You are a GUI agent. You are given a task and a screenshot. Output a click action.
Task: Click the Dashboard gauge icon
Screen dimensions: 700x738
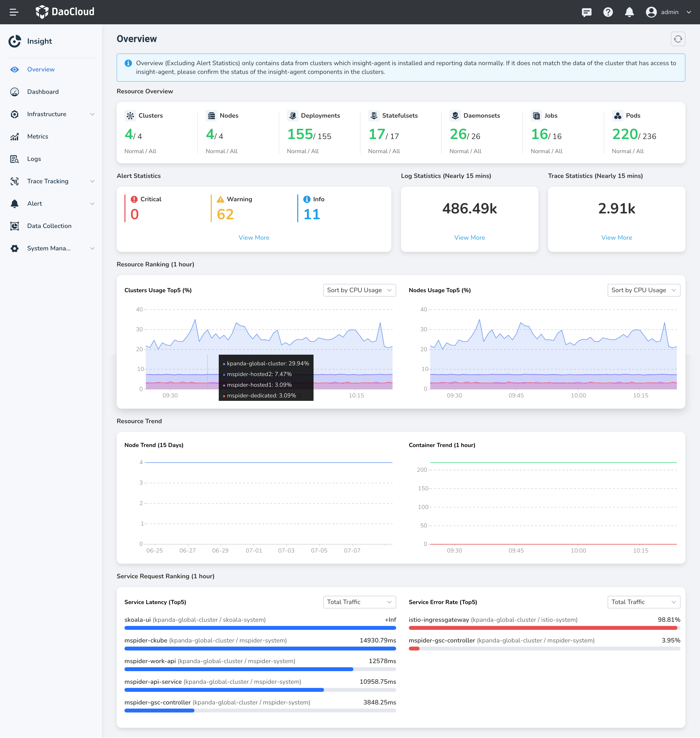15,92
